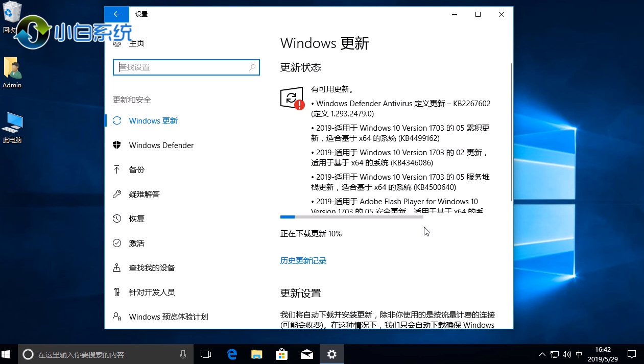644x364 pixels.
Task: Click the KB4500640 servicing stack entry
Action: click(400, 182)
